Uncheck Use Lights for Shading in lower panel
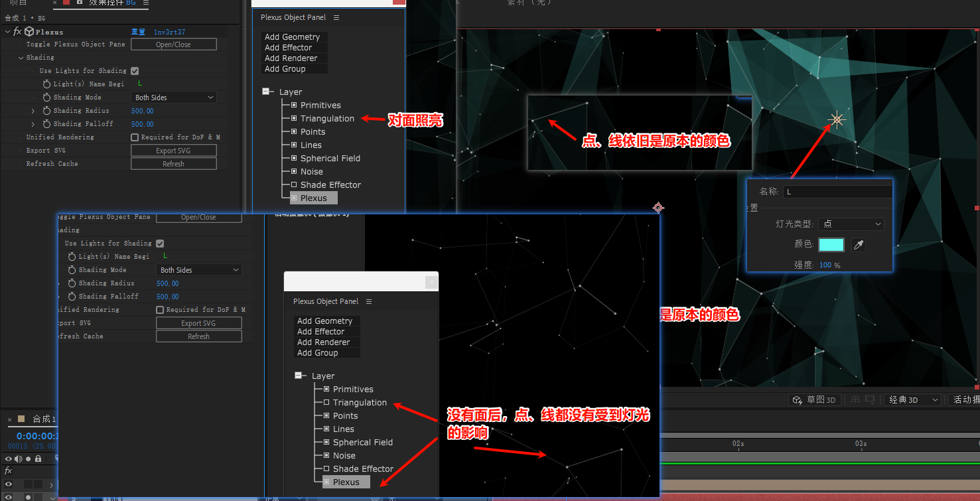This screenshot has height=501, width=980. 160,244
